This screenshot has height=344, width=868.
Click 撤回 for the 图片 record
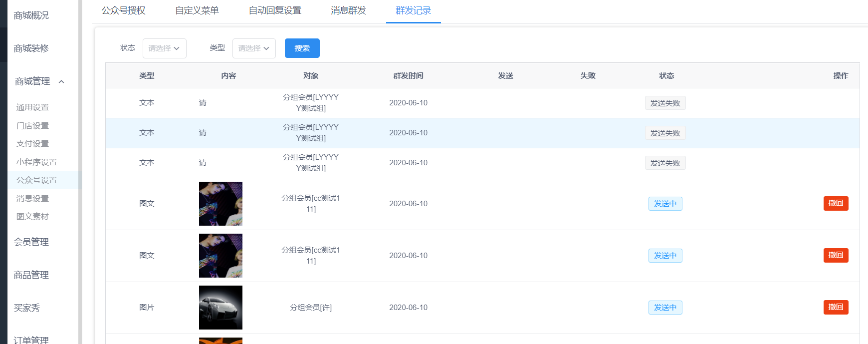coord(836,307)
